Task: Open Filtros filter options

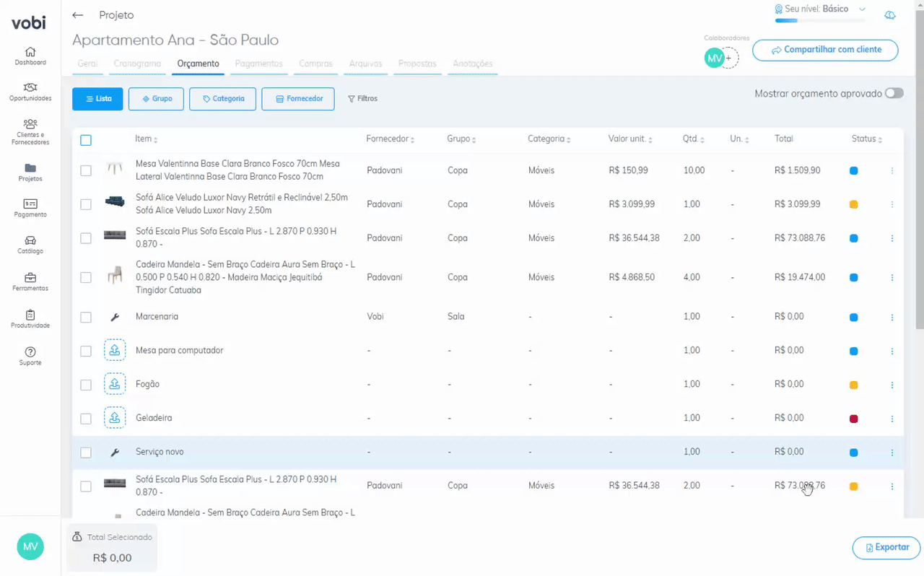Action: 362,99
